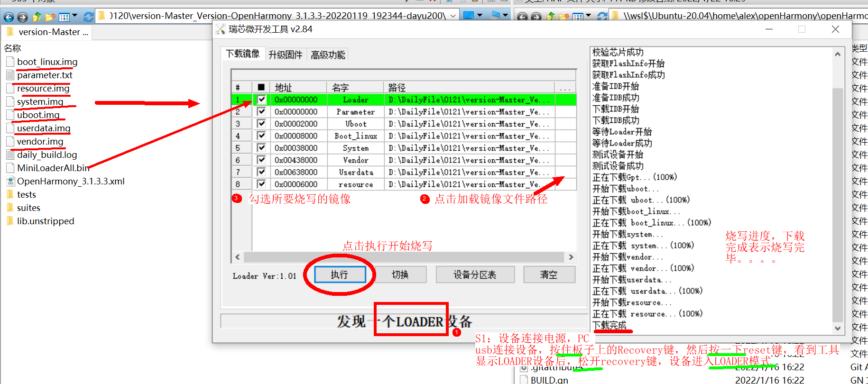Expand left pane address path history
868x384 pixels.
point(453,16)
